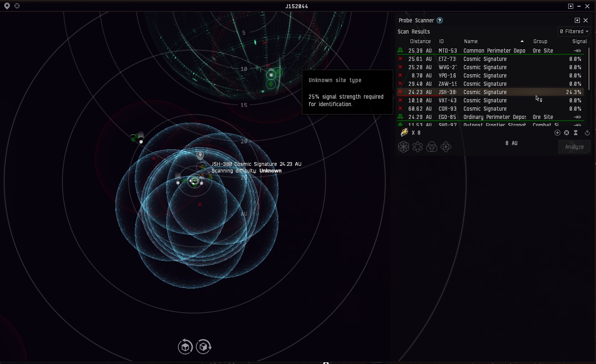The image size is (596, 364).
Task: Sort scan results by Name column
Action: point(471,41)
